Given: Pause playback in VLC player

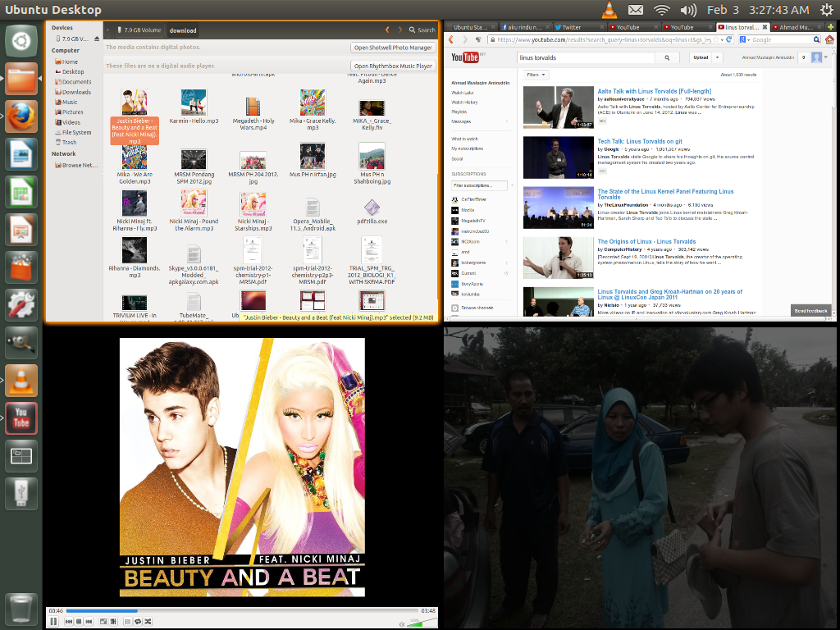Looking at the screenshot, I should (53, 622).
